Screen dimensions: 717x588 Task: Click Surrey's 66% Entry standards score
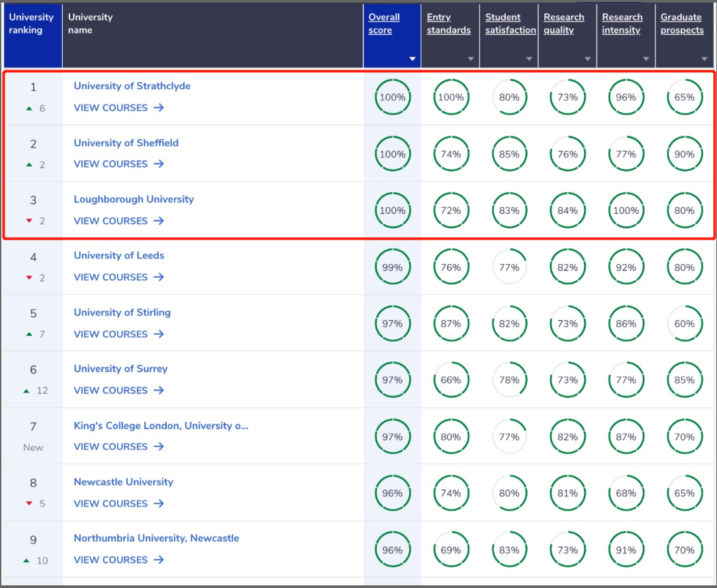tap(451, 380)
